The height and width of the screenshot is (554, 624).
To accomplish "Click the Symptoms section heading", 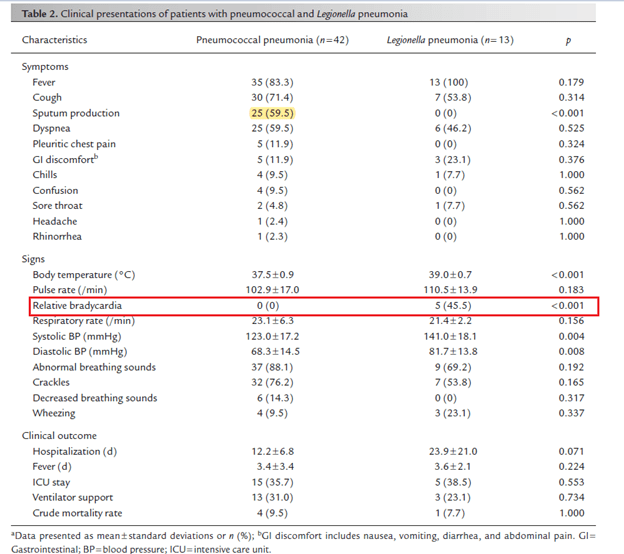I will pos(45,67).
